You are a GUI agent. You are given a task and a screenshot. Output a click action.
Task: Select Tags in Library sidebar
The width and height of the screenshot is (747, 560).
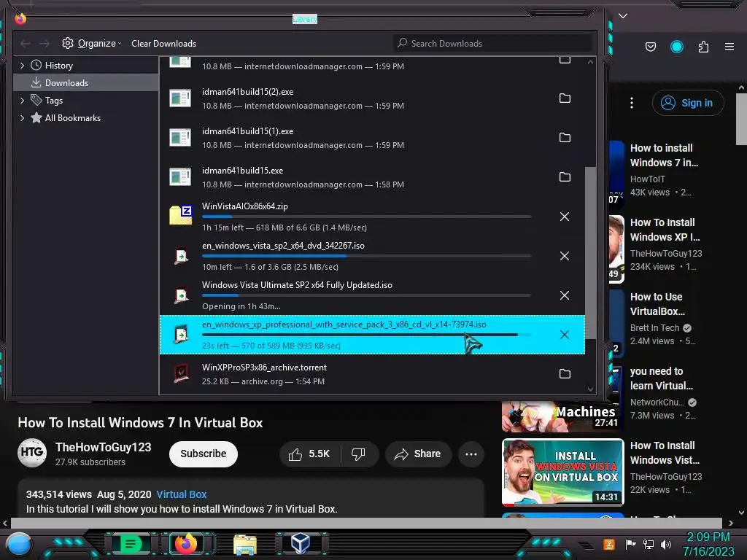coord(53,101)
